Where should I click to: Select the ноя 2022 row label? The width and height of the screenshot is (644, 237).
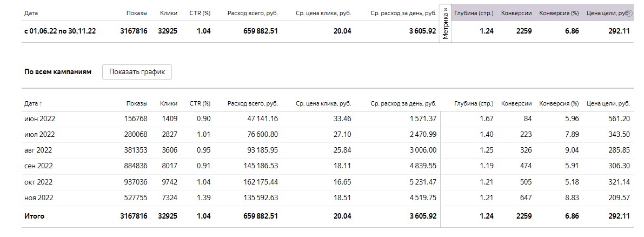pos(40,198)
